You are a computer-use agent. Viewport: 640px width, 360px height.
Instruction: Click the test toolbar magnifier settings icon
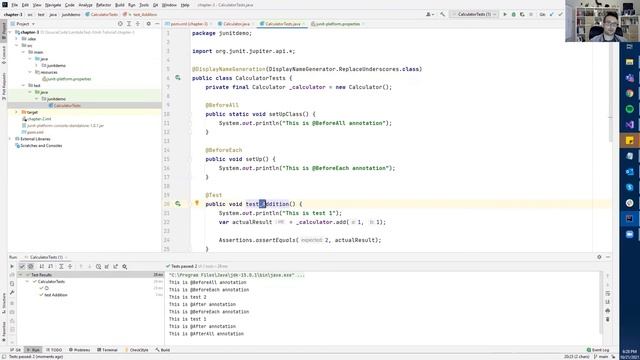click(x=124, y=267)
